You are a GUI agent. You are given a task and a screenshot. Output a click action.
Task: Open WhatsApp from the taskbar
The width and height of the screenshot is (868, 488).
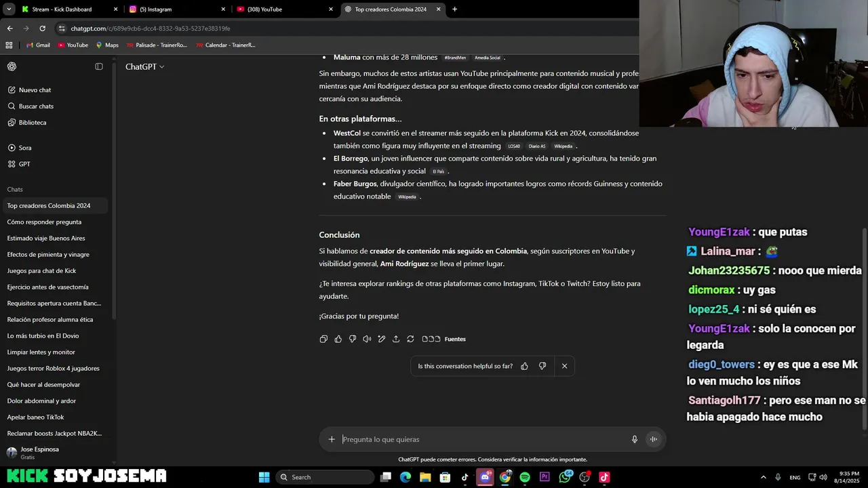tap(565, 477)
